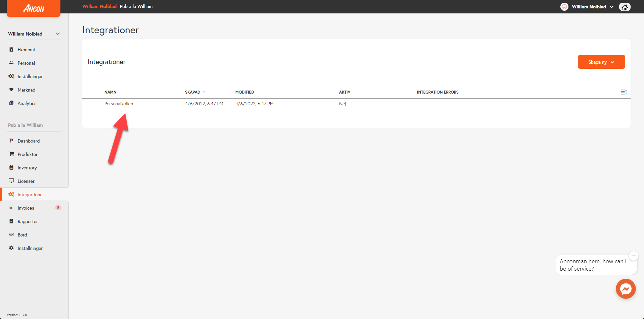Click the Version 1.12.0 label
Screen dimensions: 644x319
pyautogui.click(x=17, y=315)
